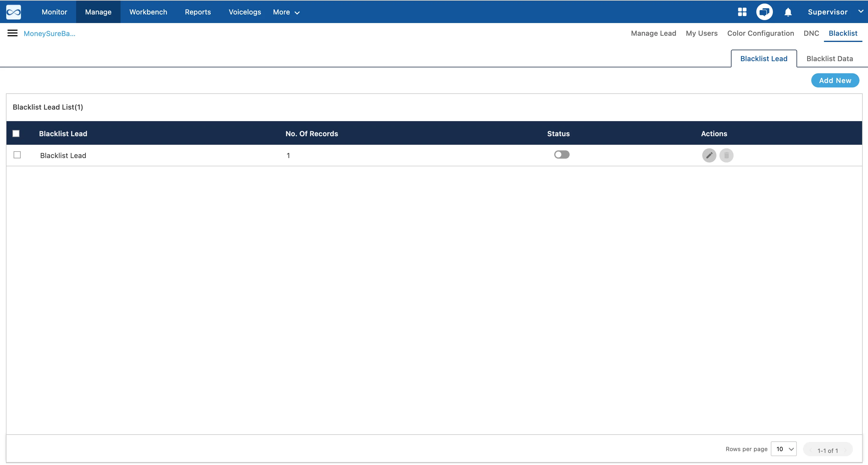Open Voicelogs from the top bar
The image size is (868, 465).
pyautogui.click(x=245, y=12)
